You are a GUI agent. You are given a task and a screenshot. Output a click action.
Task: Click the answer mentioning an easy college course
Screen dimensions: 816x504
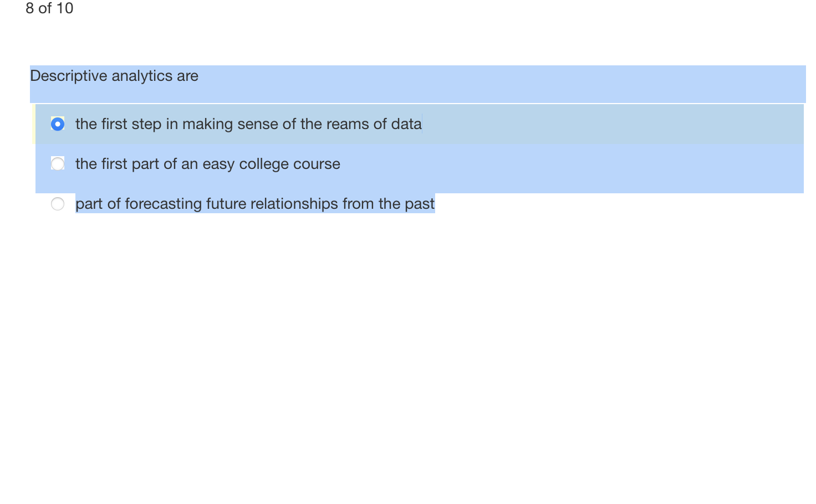208,163
